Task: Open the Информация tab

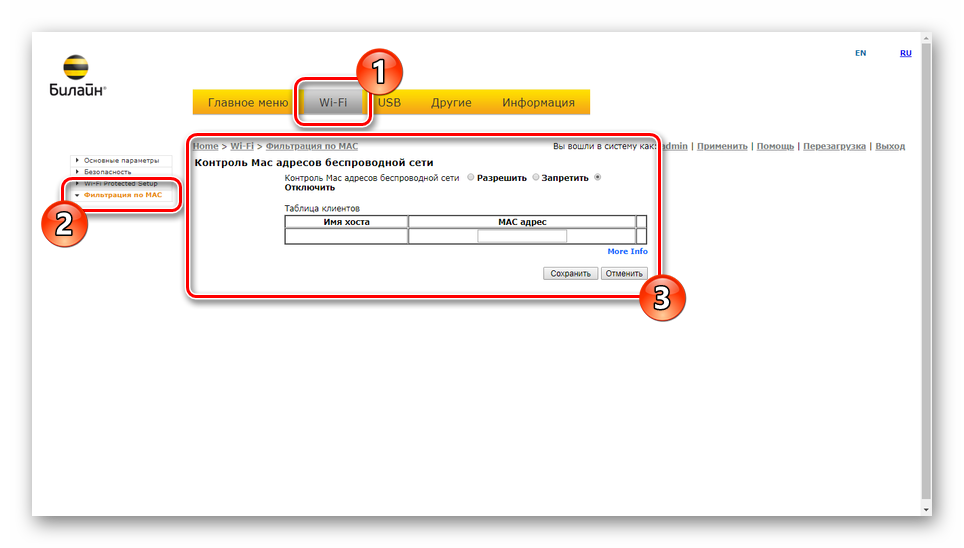Action: tap(538, 102)
